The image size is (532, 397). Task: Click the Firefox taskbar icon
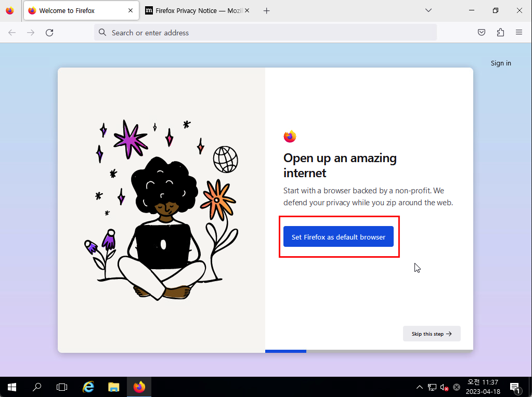click(x=139, y=387)
